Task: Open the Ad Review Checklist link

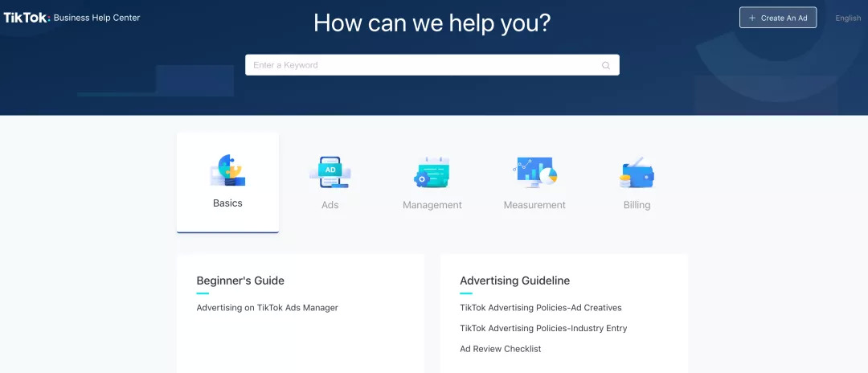Action: click(500, 349)
